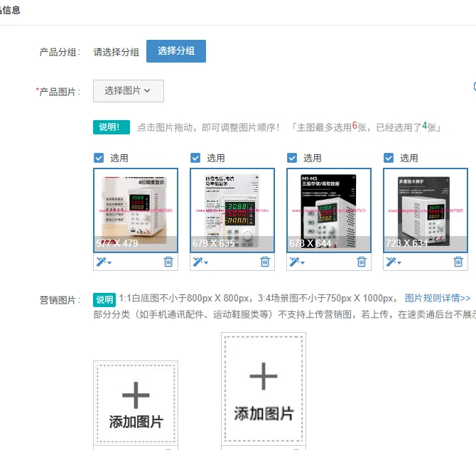Viewport: 476px width, 450px height.
Task: Open the 图片规则详情>> link
Action: (438, 298)
